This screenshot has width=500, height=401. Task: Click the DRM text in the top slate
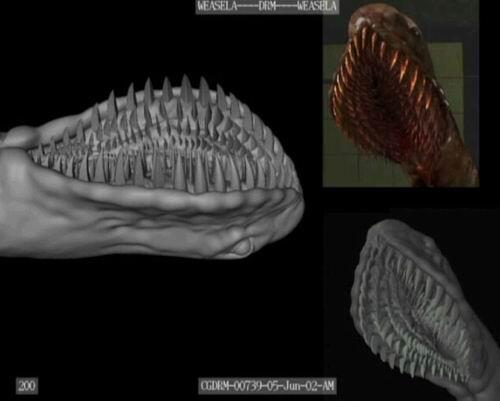click(x=267, y=6)
